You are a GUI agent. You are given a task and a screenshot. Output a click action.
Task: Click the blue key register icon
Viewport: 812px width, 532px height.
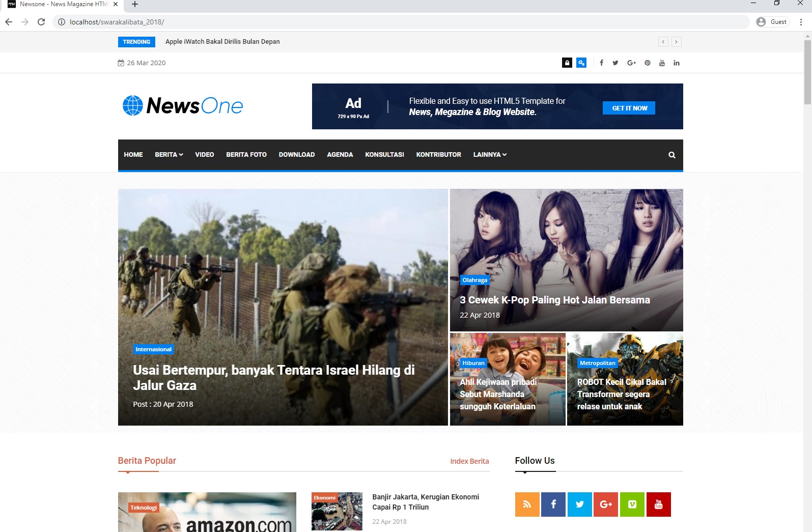(x=581, y=63)
